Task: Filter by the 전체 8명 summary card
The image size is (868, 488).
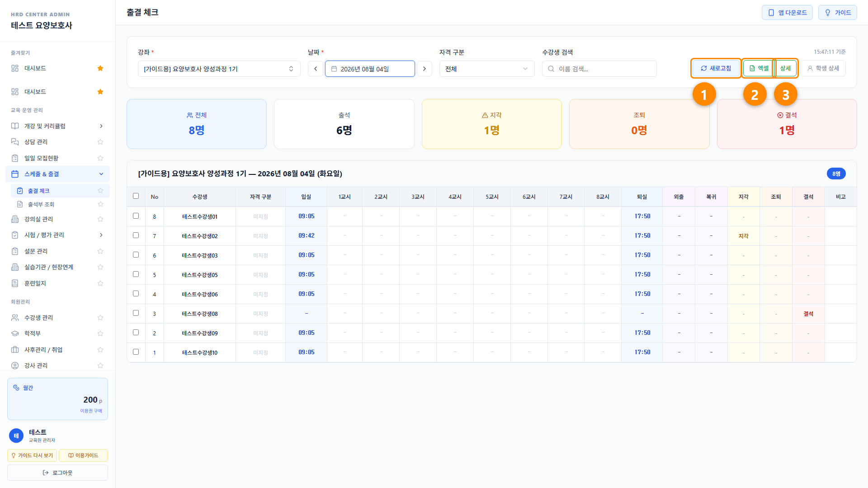Action: pos(197,124)
